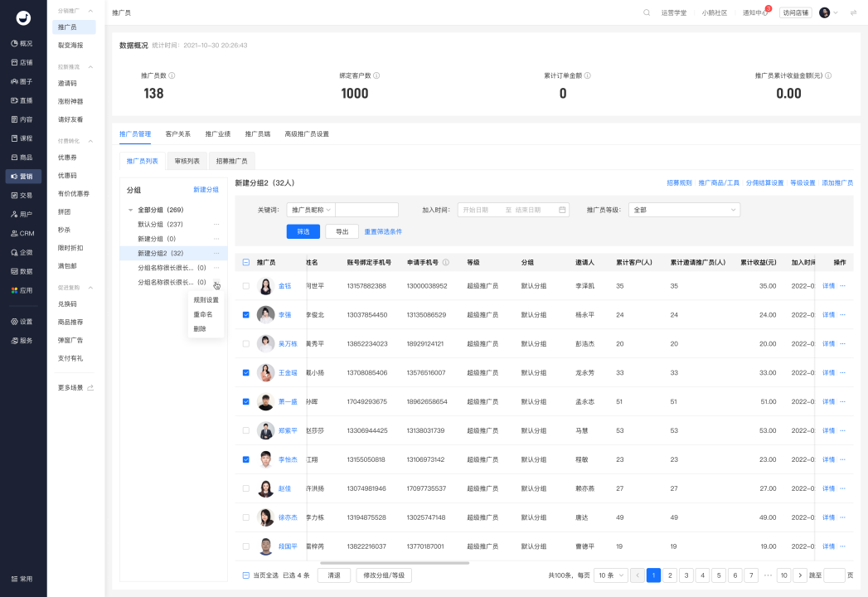Screen dimensions: 868x597
Task: Collapse the 拉新推流 menu section
Action: tap(91, 67)
